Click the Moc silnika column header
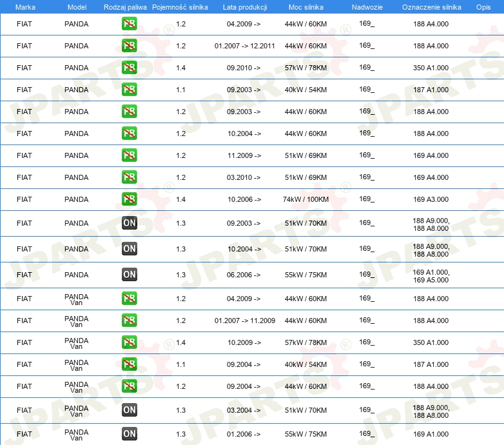This screenshot has height=445, width=504. point(306,7)
